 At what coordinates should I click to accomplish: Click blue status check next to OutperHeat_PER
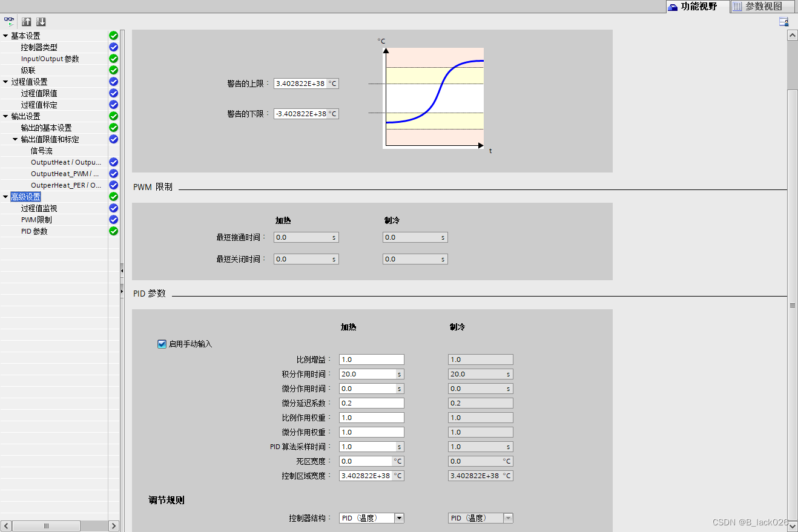click(113, 185)
